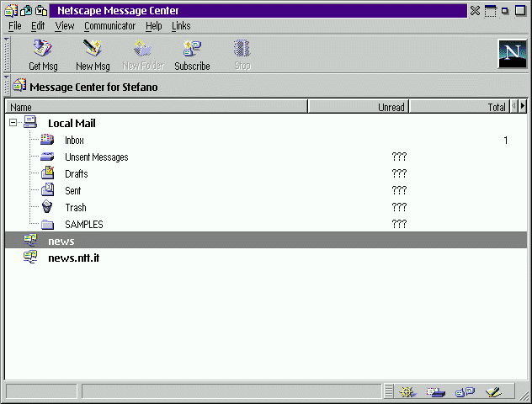532x404 pixels.
Task: Click the Inbox total count 1
Action: pos(506,140)
